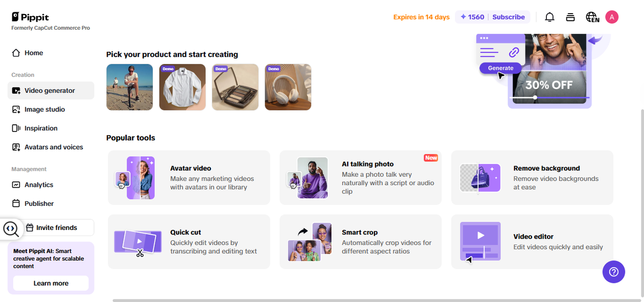Open the help question mark button

tap(613, 272)
